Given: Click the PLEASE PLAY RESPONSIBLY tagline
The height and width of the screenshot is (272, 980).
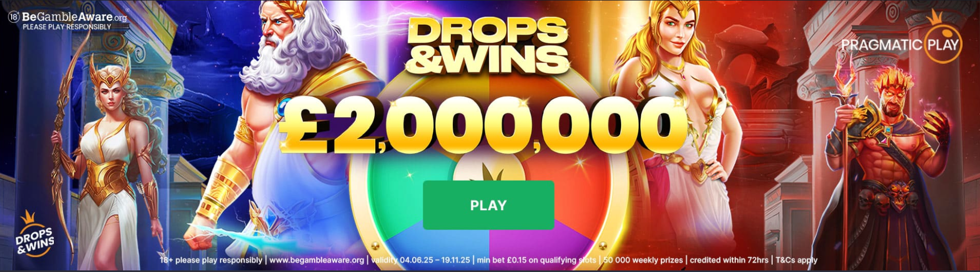Looking at the screenshot, I should pyautogui.click(x=67, y=27).
